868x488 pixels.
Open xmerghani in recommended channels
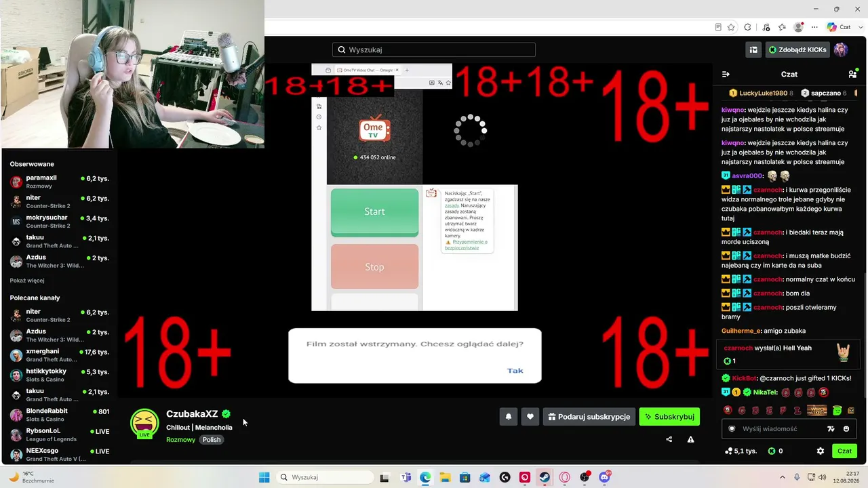point(59,355)
